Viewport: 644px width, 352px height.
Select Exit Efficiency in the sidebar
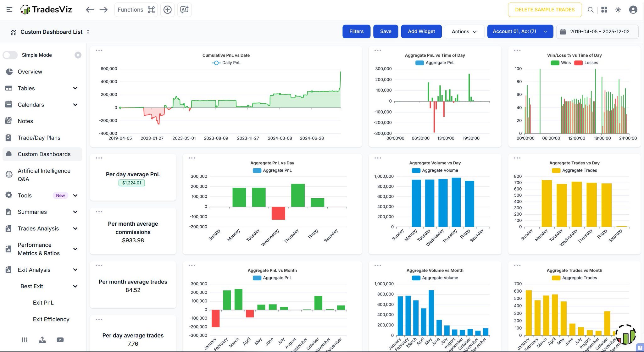pyautogui.click(x=51, y=319)
